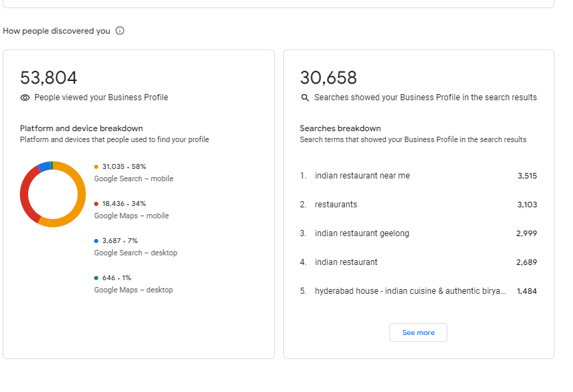
Task: Click the orange Google Search mobile legend dot
Action: click(x=96, y=167)
